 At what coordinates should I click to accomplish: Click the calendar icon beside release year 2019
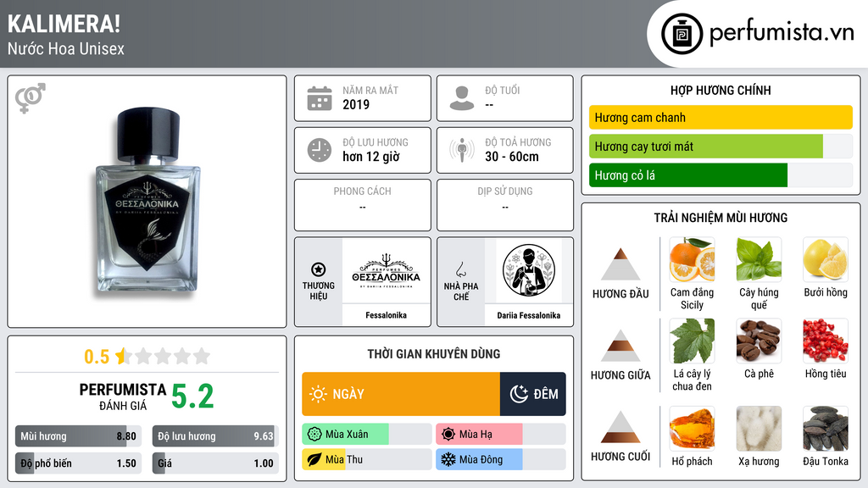[320, 98]
